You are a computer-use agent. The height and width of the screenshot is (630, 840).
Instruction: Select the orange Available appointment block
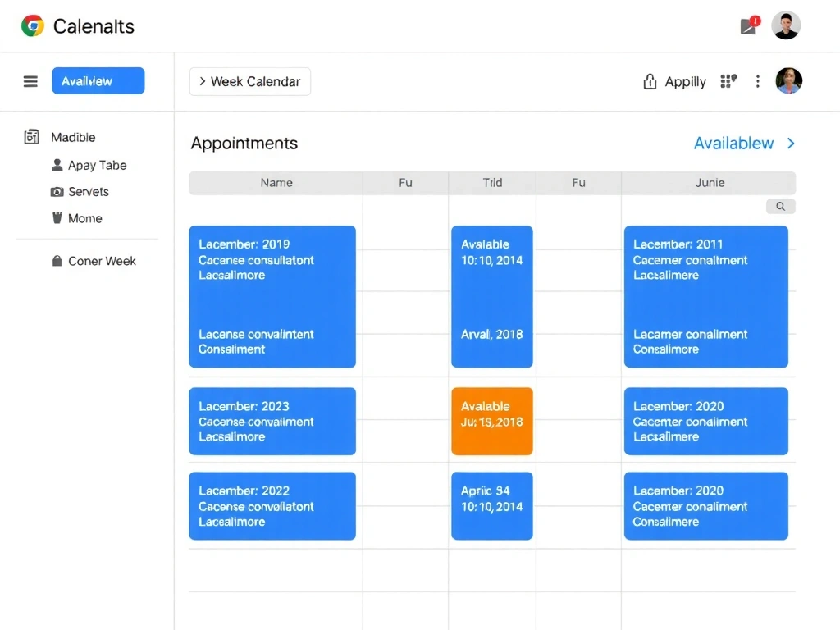[491, 421]
